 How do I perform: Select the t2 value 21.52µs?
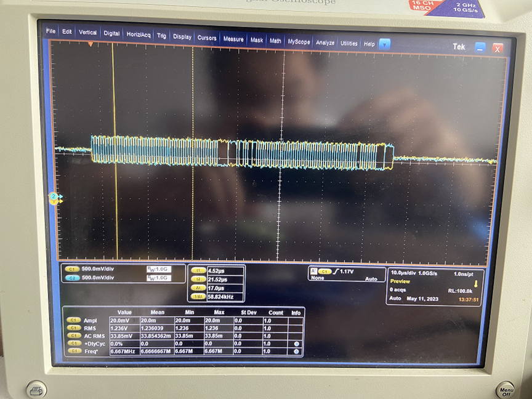(x=225, y=280)
